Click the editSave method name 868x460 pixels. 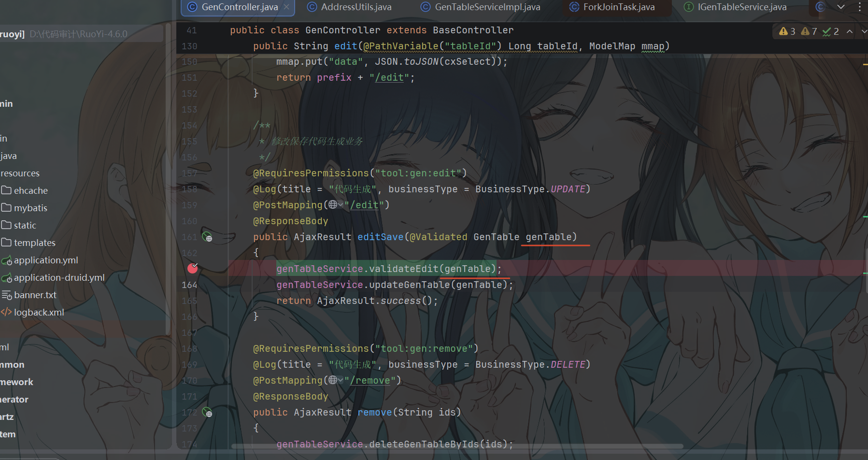tap(380, 237)
